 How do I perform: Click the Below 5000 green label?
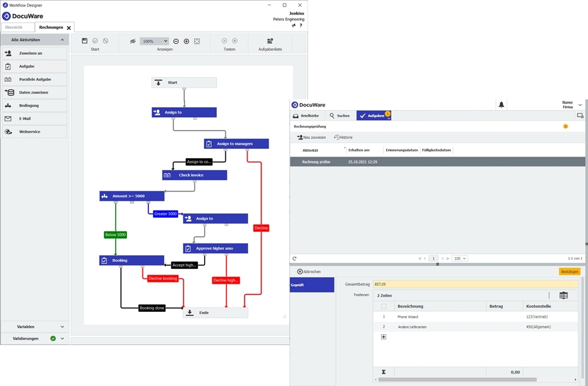coord(115,235)
